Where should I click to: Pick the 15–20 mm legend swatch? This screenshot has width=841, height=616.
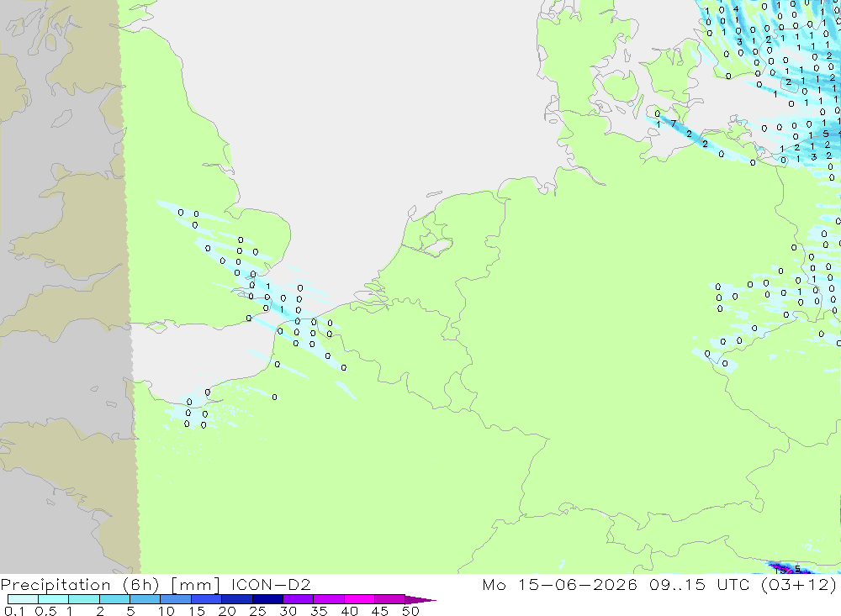click(x=207, y=599)
